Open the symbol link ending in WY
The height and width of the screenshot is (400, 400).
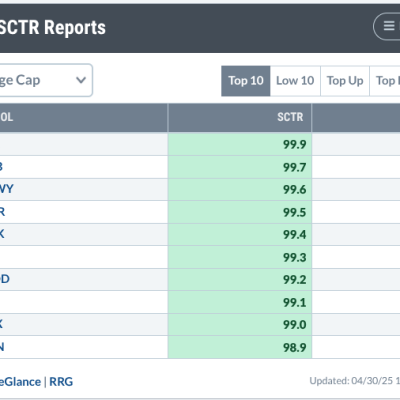click(x=6, y=189)
